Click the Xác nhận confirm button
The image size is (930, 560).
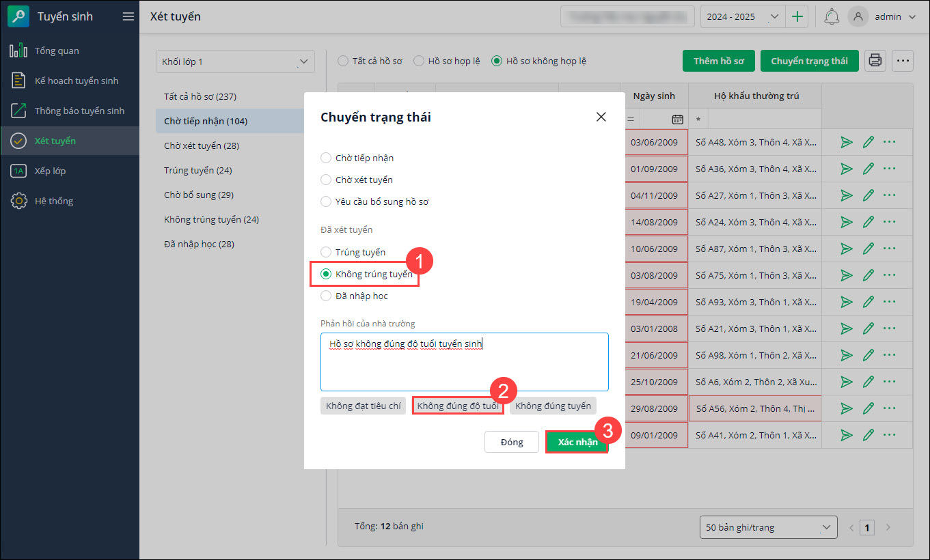[x=577, y=442]
